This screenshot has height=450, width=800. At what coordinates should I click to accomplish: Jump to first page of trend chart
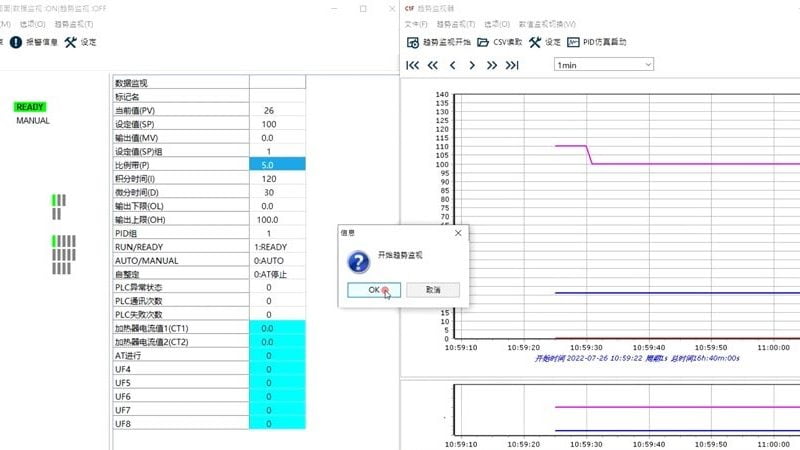click(412, 65)
